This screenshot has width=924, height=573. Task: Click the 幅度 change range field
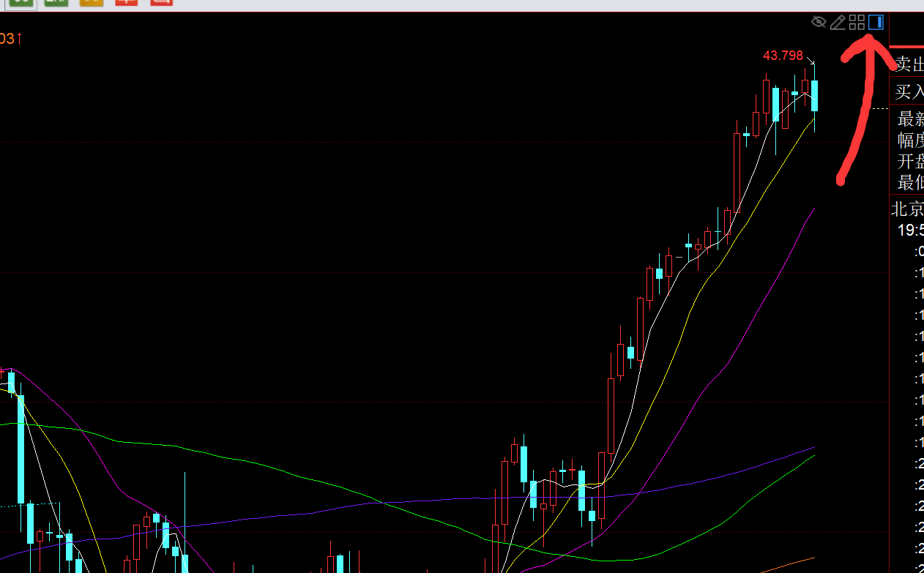coord(910,141)
